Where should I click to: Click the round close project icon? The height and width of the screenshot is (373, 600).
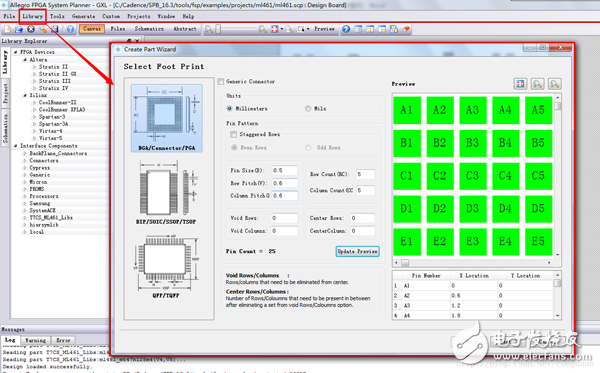31,29
